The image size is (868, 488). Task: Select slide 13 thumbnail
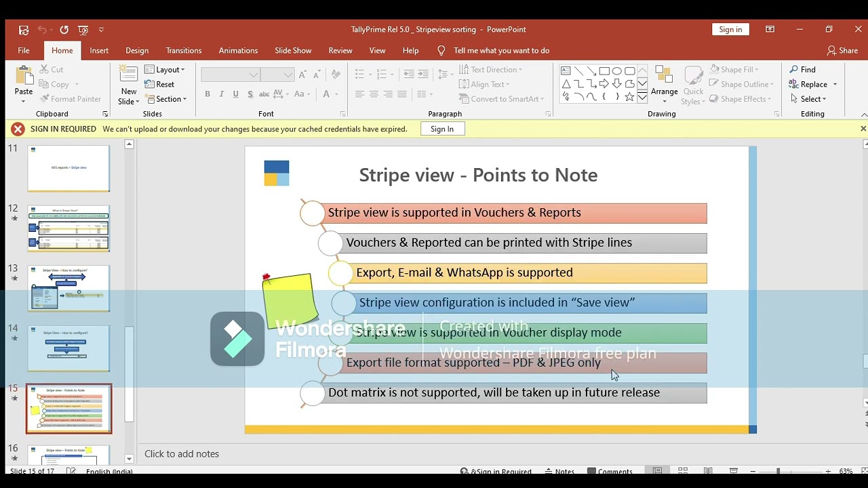point(68,288)
